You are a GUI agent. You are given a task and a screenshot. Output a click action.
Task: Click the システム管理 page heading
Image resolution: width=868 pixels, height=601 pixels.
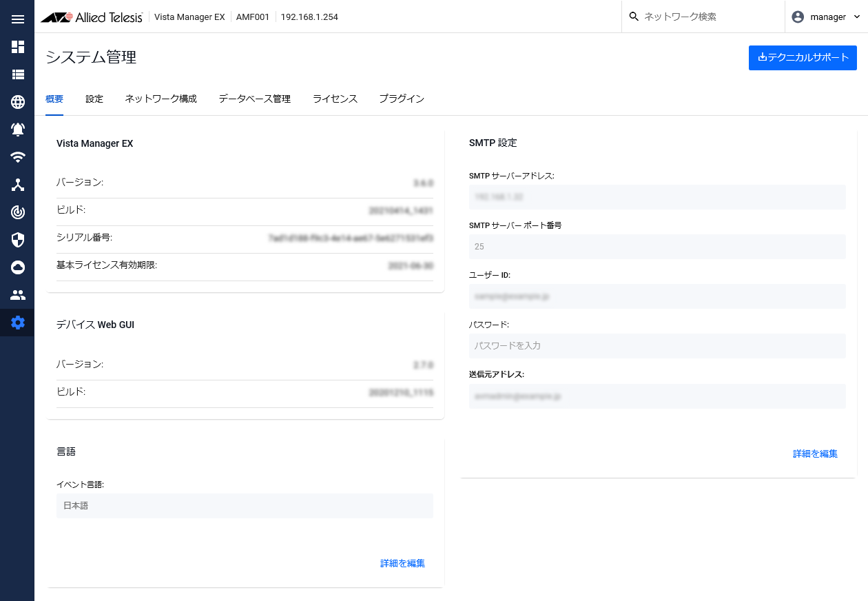[91, 57]
